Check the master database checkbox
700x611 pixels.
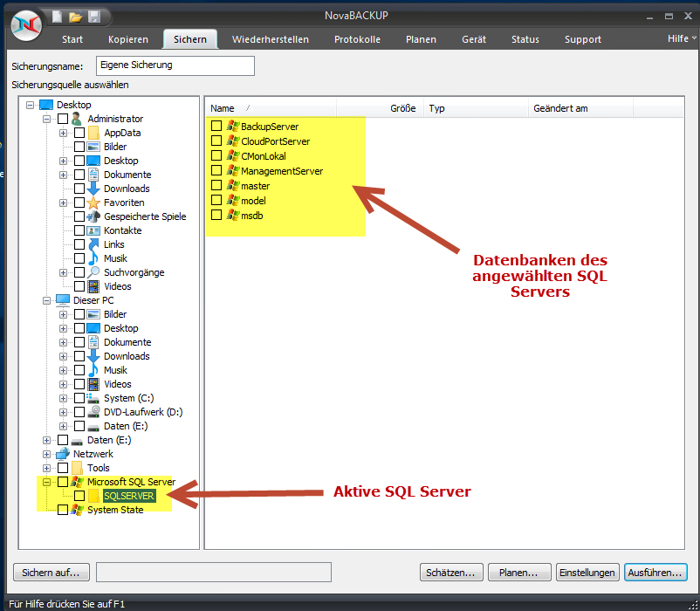click(x=216, y=185)
